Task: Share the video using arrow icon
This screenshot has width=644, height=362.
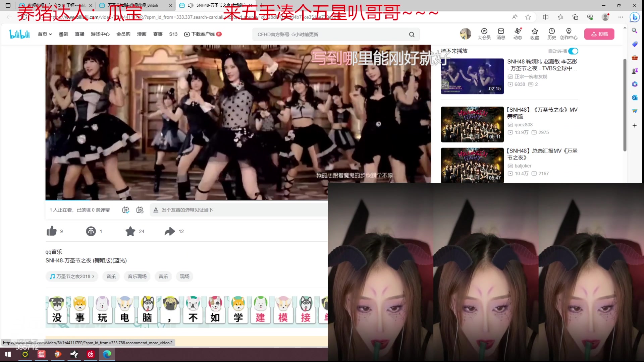Action: (x=170, y=231)
